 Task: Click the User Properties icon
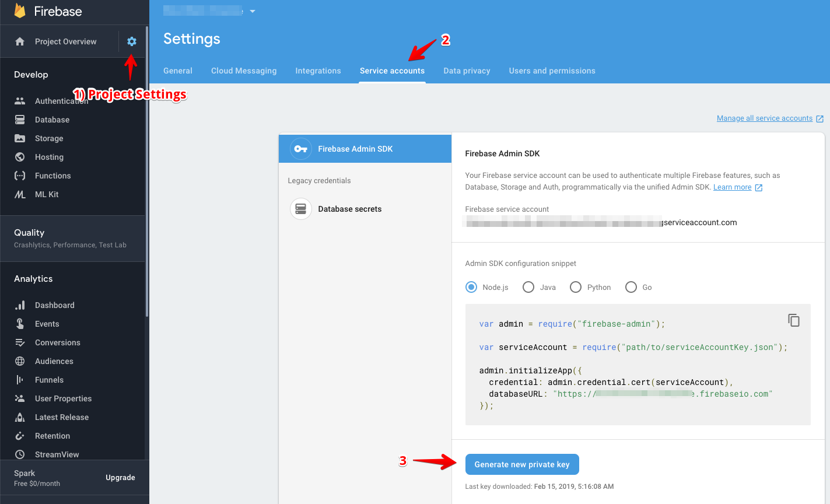[20, 398]
